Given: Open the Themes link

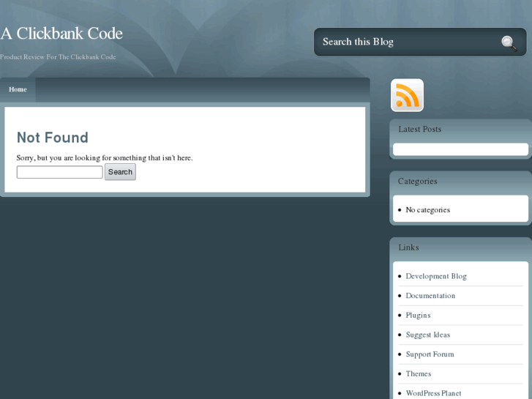Looking at the screenshot, I should 419,374.
